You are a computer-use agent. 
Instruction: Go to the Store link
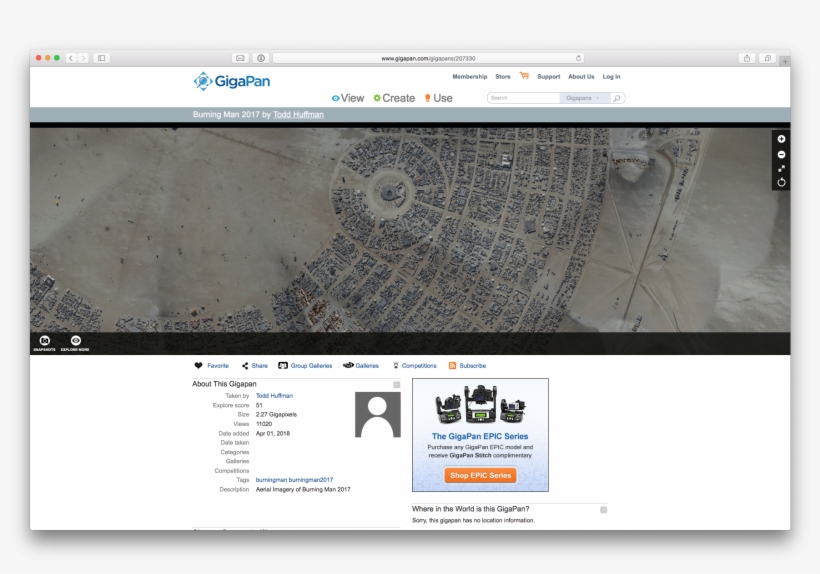tap(503, 76)
